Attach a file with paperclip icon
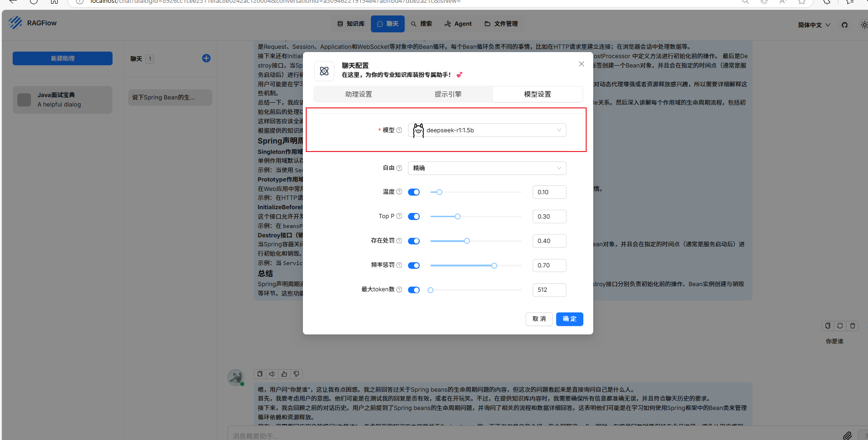The width and height of the screenshot is (868, 440). click(x=847, y=436)
